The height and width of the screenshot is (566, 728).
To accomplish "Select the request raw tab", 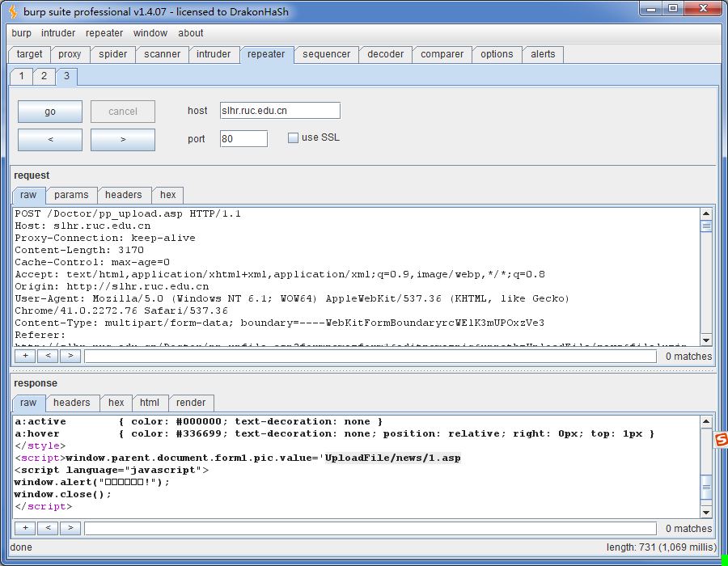I will [28, 195].
